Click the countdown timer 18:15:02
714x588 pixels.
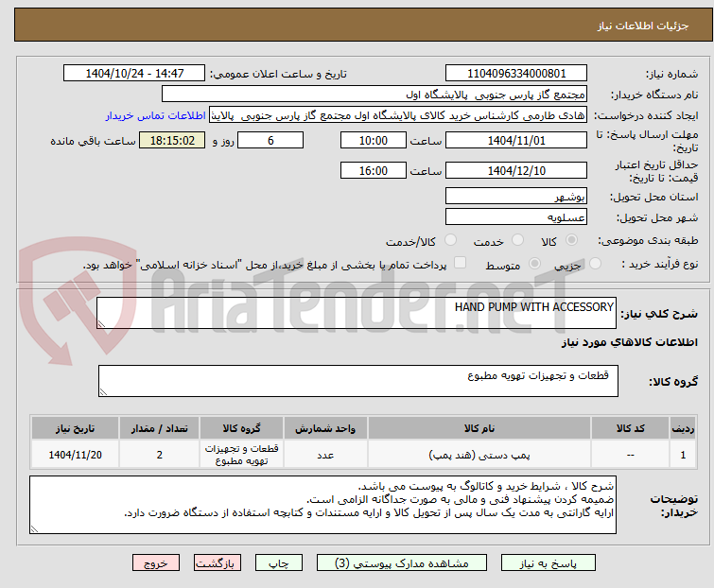click(x=172, y=140)
